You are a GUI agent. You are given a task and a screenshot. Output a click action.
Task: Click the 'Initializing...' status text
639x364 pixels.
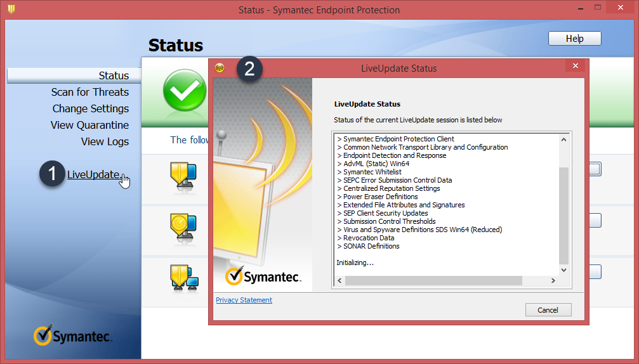355,263
